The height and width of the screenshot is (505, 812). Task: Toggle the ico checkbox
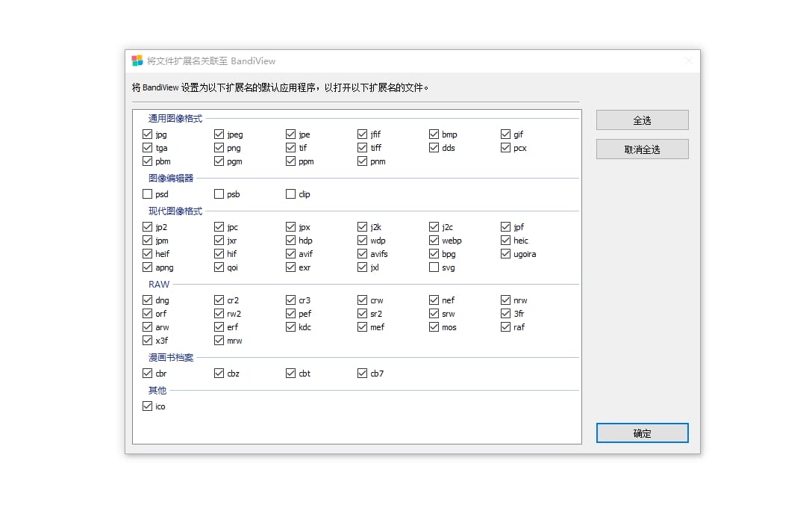[x=147, y=406]
